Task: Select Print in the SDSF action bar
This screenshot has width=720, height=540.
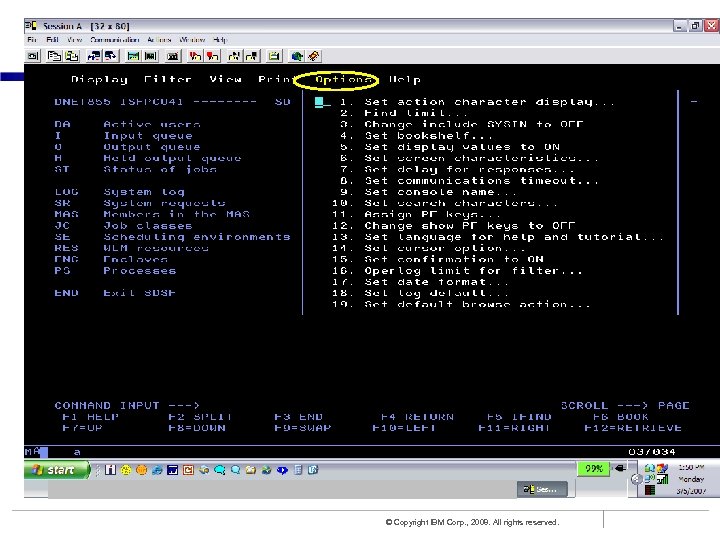Action: [275, 79]
